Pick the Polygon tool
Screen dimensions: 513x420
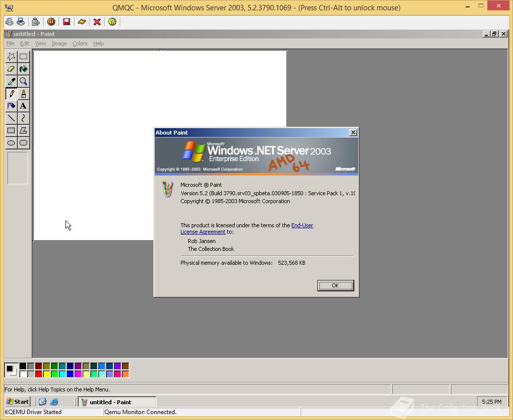pos(23,130)
